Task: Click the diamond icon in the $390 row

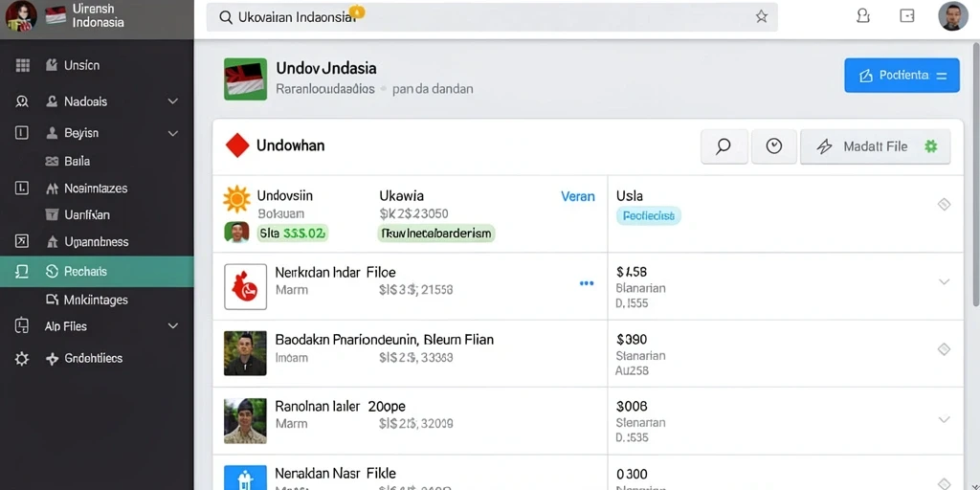Action: 944,349
